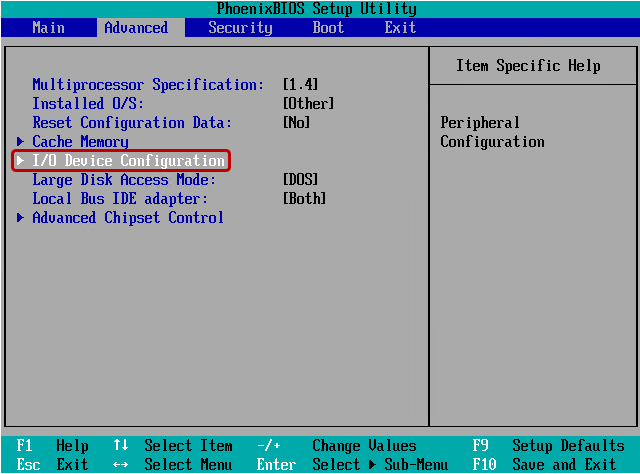The image size is (640, 474).
Task: Click F9 Setup Defaults in footer
Action: click(548, 446)
